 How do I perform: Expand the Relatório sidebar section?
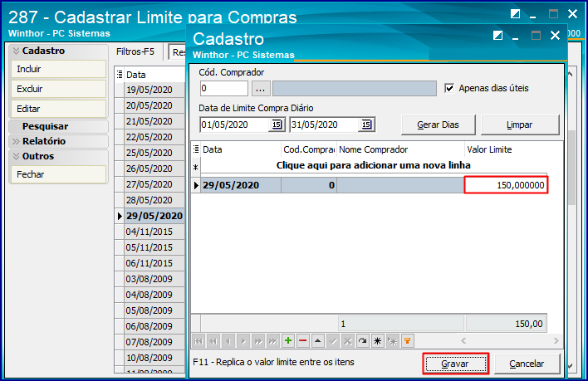point(16,141)
